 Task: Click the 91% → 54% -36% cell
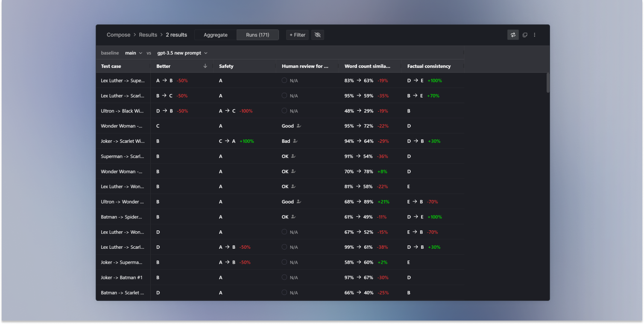tap(366, 156)
